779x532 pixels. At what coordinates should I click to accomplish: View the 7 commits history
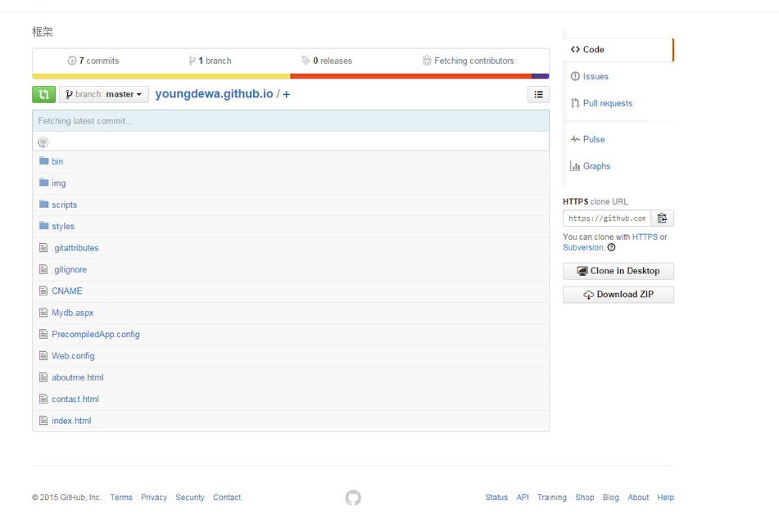click(x=93, y=61)
